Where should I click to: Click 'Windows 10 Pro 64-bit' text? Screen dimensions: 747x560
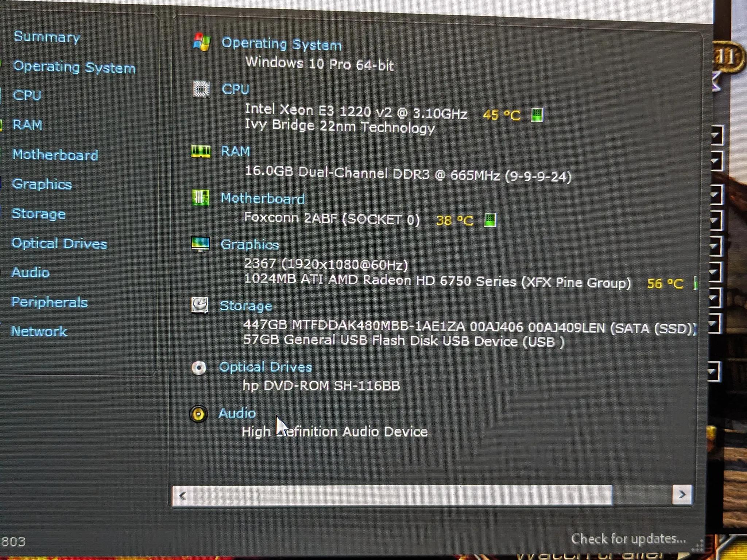click(320, 64)
